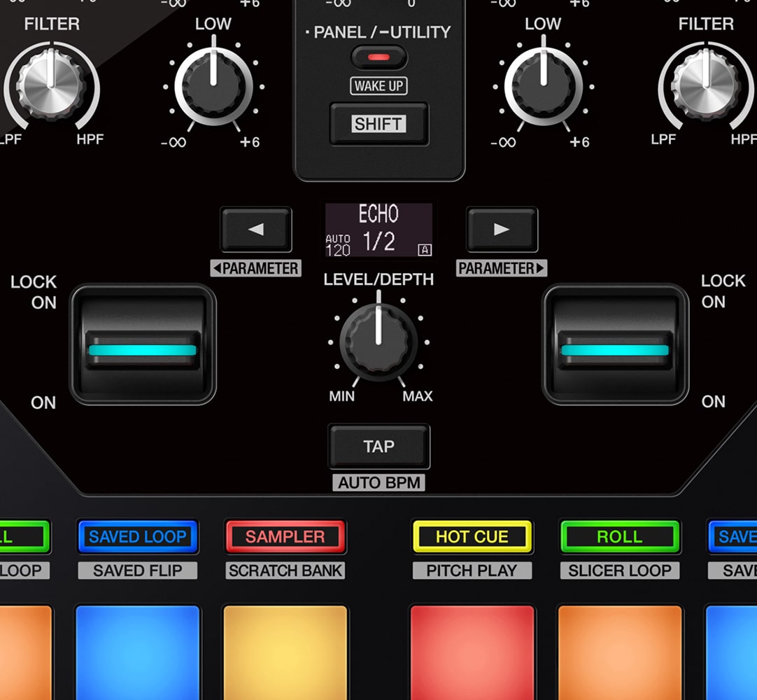Screen dimensions: 757x700
Task: Open the ECHO effect display
Action: [x=378, y=229]
